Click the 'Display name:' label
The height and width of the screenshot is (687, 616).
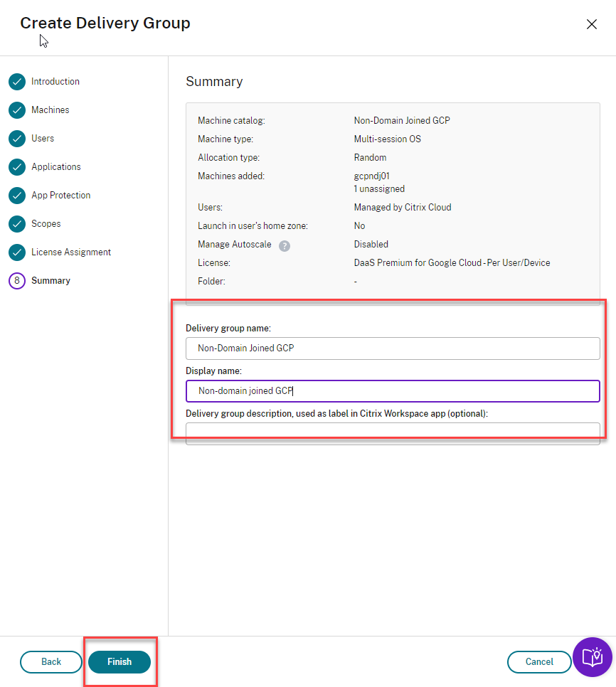pyautogui.click(x=214, y=371)
